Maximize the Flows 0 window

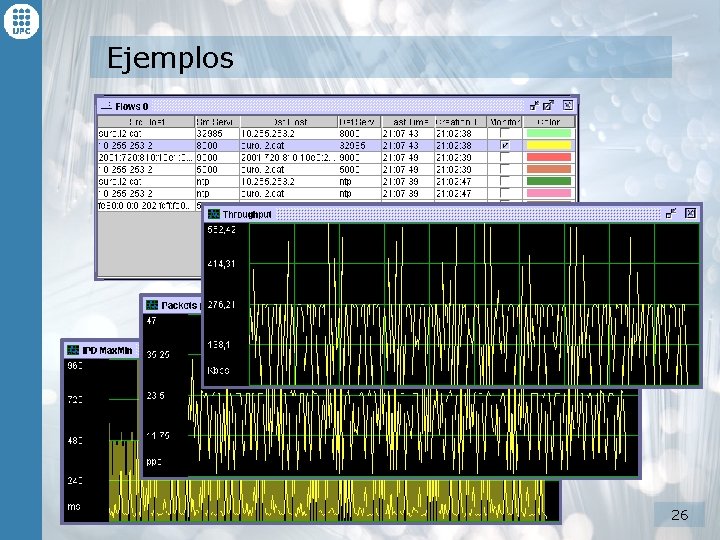548,106
